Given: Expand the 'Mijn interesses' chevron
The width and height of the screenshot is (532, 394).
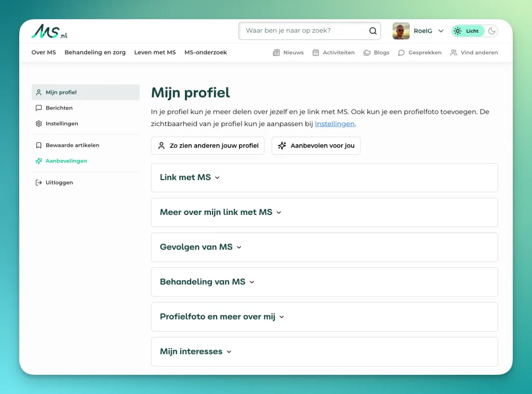Looking at the screenshot, I should pyautogui.click(x=229, y=352).
